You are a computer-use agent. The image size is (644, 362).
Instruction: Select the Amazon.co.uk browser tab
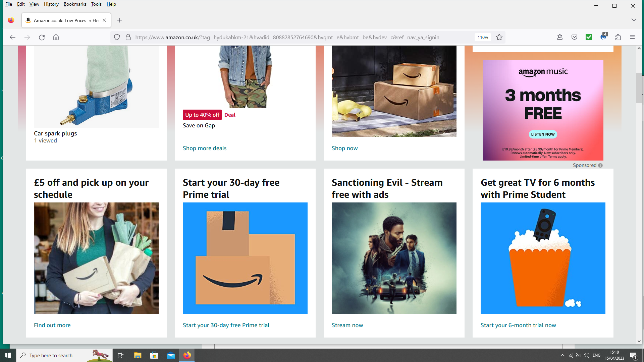(66, 20)
